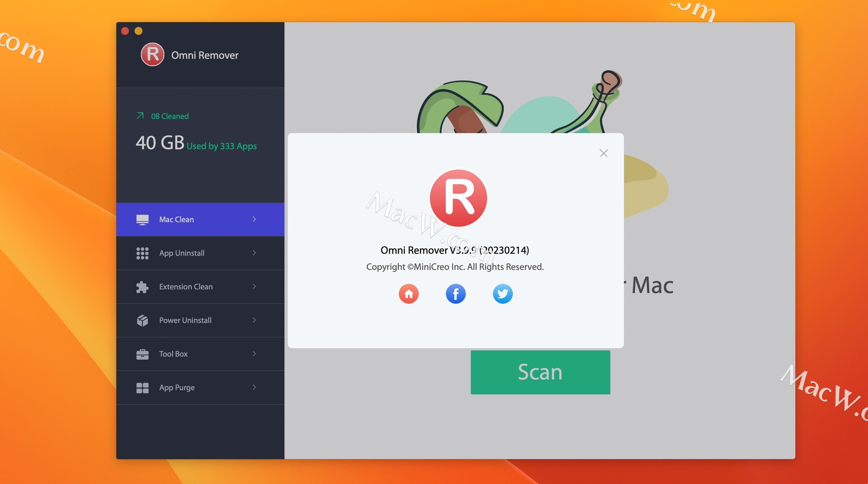
Task: Click the 40 GB storage value
Action: coord(160,143)
